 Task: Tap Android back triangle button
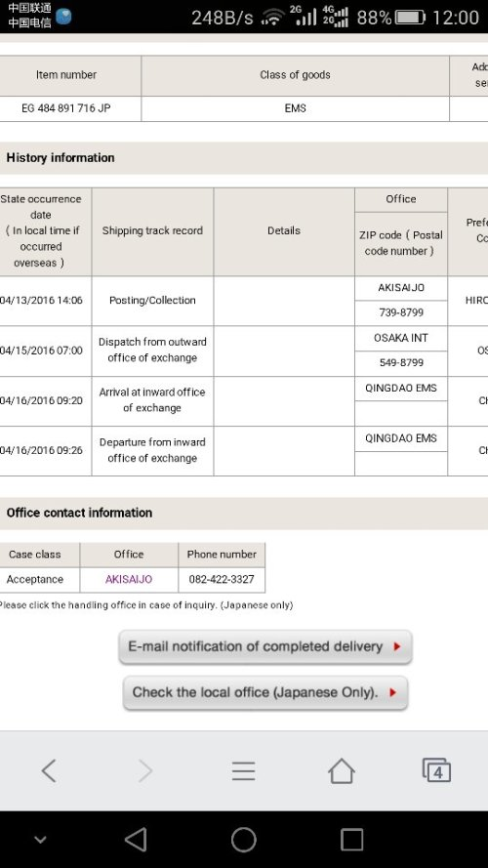click(136, 840)
